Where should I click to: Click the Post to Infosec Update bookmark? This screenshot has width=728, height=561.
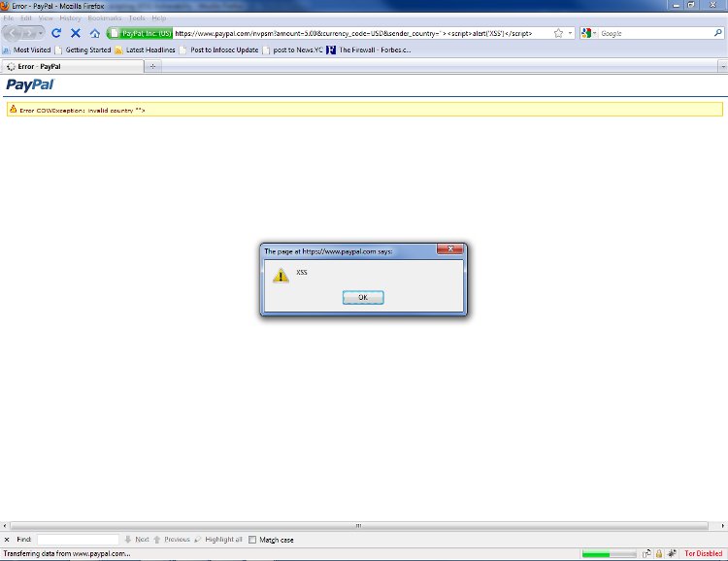(218, 49)
